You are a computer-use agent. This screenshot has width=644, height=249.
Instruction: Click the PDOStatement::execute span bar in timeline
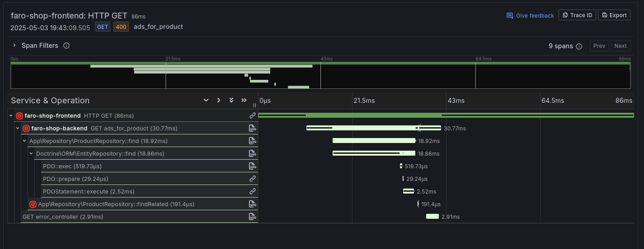tap(409, 191)
